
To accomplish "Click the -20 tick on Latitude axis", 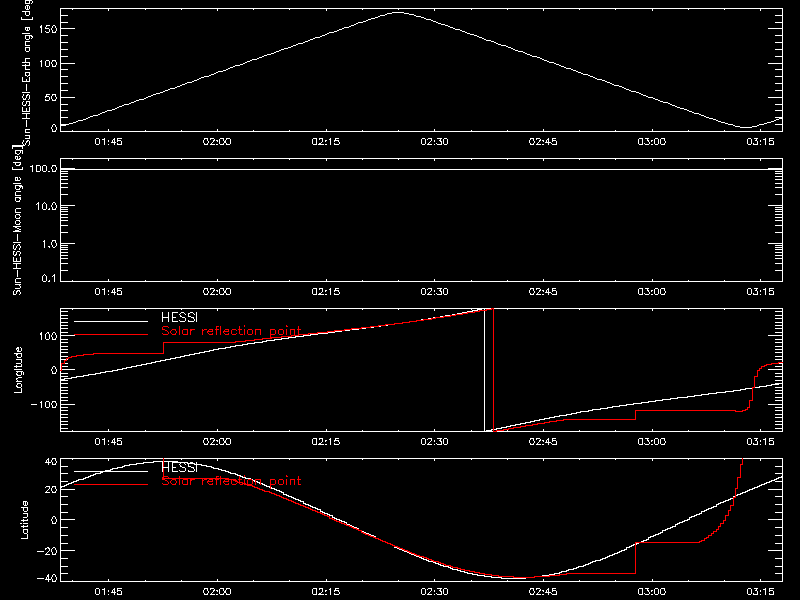I will coord(47,551).
